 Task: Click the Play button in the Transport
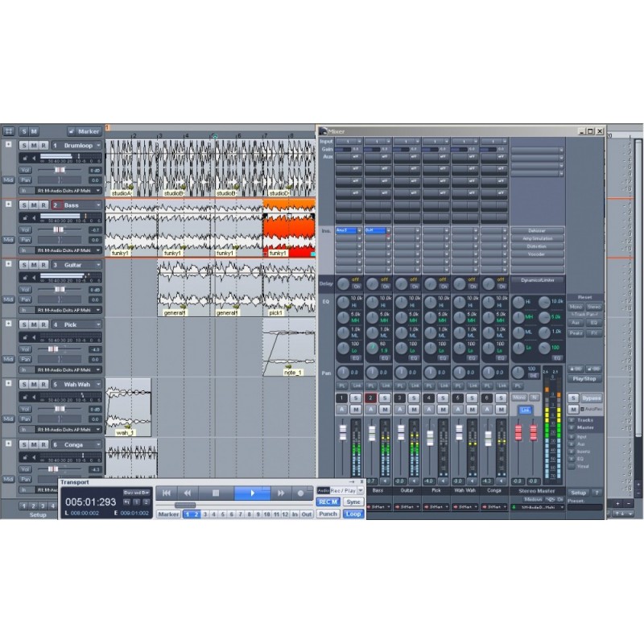[x=251, y=493]
